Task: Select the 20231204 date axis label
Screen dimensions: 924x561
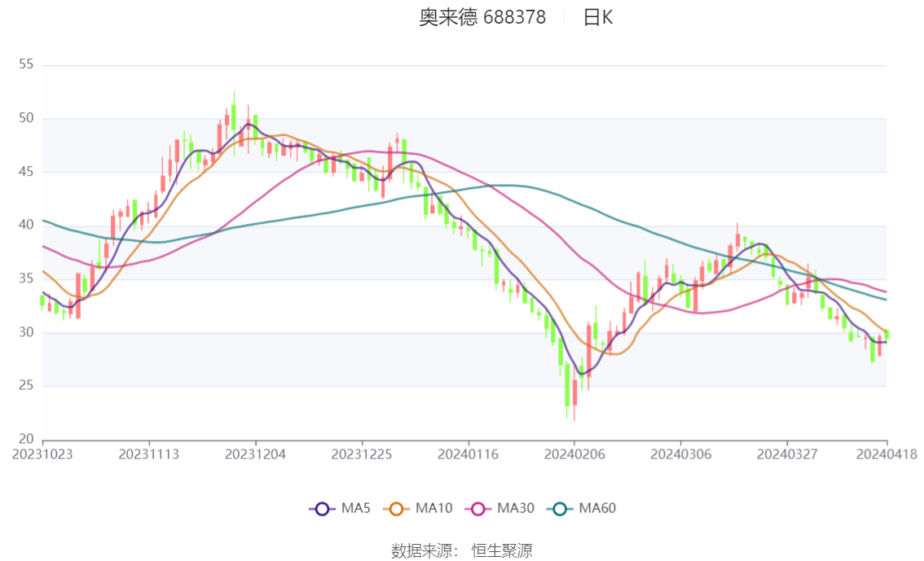Action: click(x=255, y=454)
